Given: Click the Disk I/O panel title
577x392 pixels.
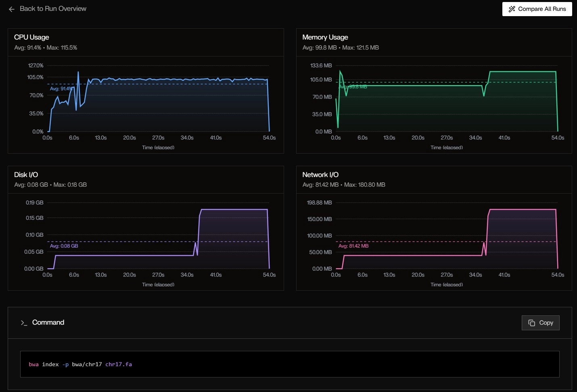Looking at the screenshot, I should (x=26, y=175).
